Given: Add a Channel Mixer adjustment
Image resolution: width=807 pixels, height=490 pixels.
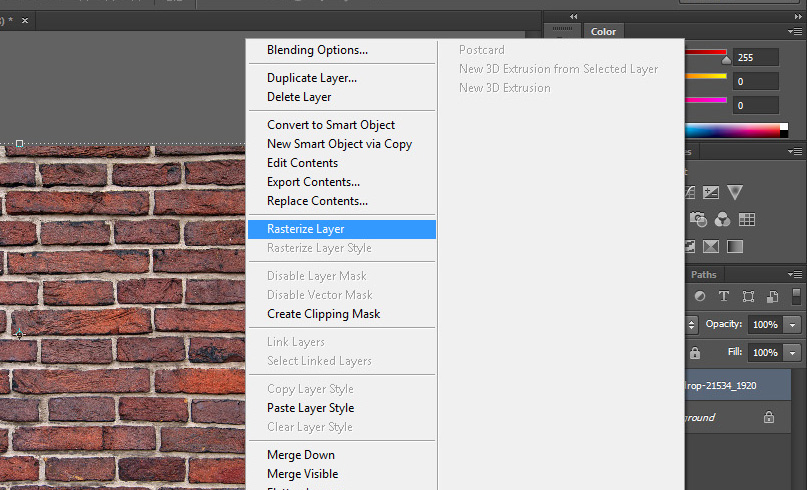Looking at the screenshot, I should click(722, 219).
